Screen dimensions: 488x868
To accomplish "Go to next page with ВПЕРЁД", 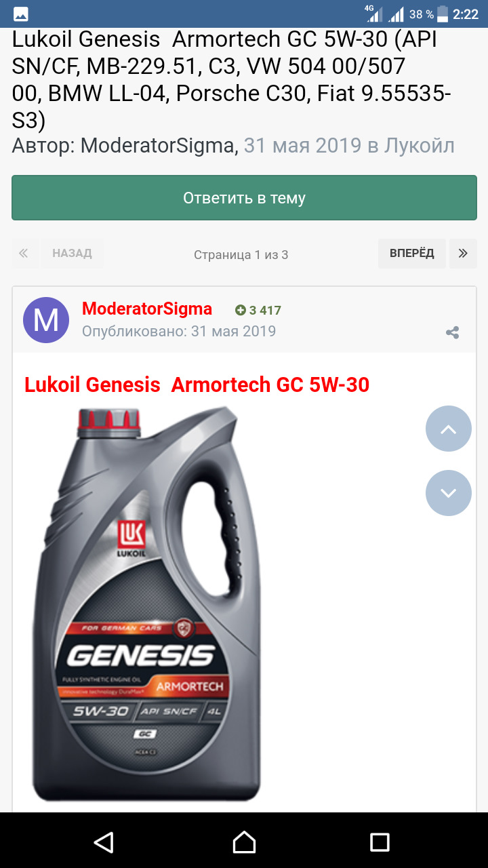I will pos(411,254).
